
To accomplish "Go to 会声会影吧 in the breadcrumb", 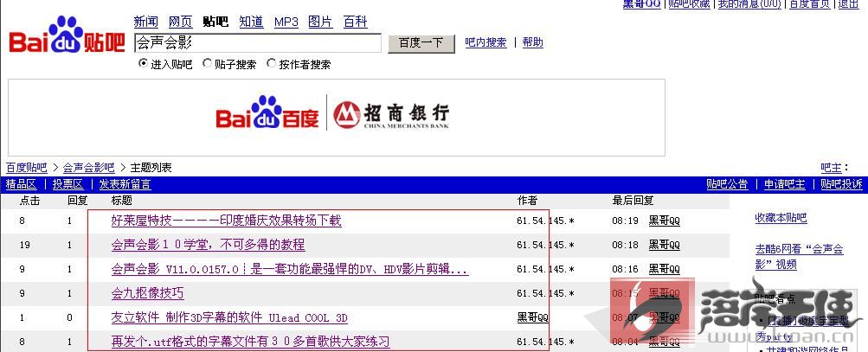I will (x=89, y=168).
